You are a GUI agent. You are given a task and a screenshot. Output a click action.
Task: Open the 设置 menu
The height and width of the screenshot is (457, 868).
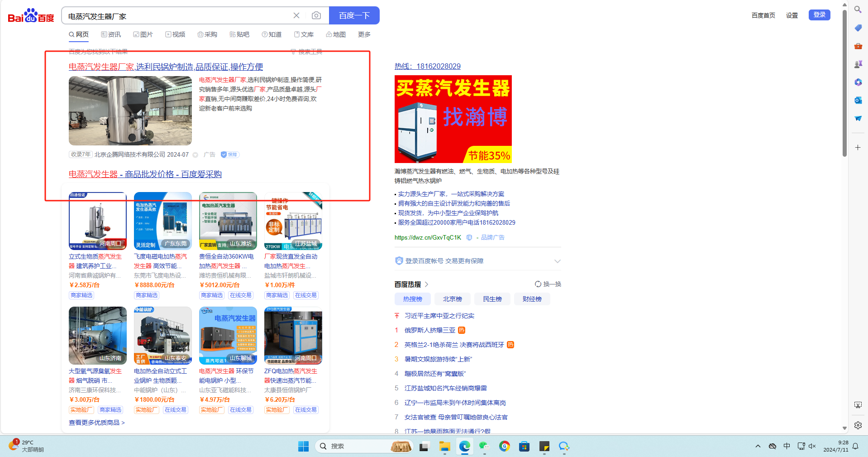point(792,15)
